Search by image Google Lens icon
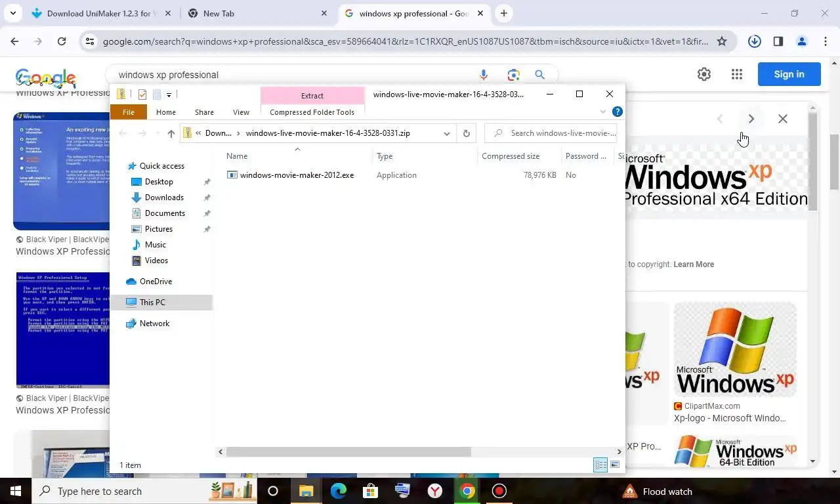 click(513, 75)
